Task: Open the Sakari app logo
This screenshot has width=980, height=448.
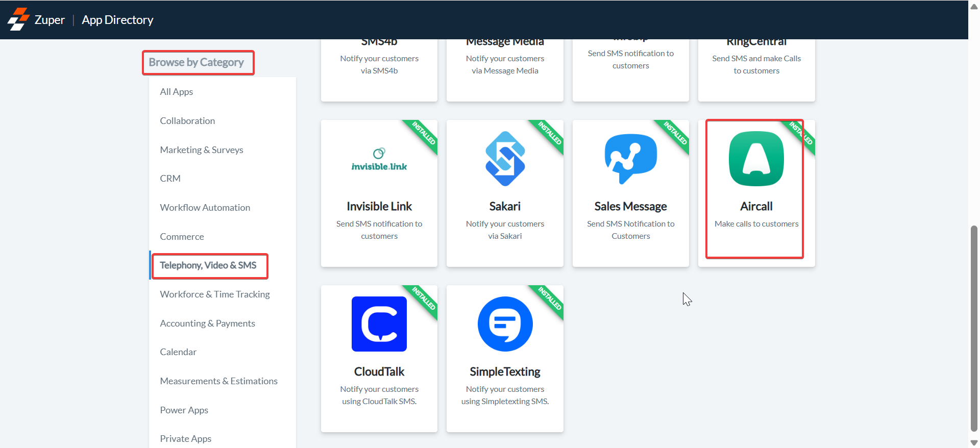Action: [505, 159]
